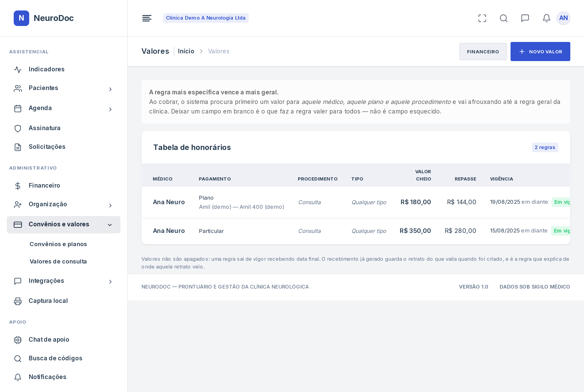
Task: Expand the Organização submenu chevron
Action: pos(110,206)
